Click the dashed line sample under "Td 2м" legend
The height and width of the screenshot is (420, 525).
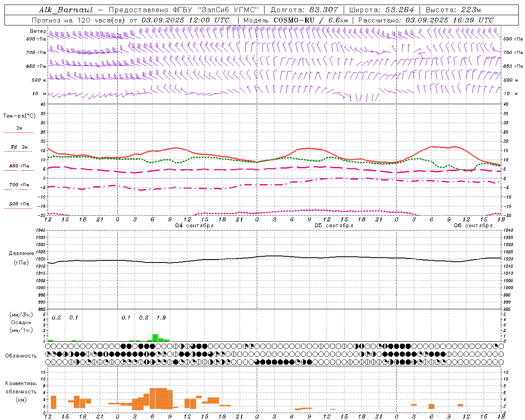19,152
